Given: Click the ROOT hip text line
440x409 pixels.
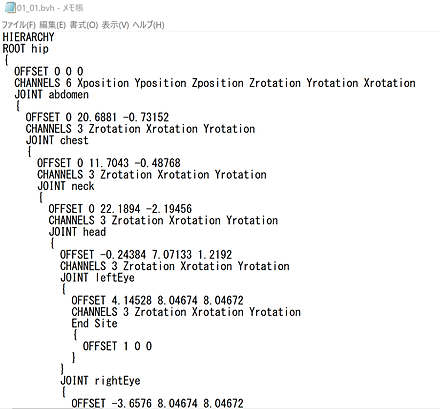Looking at the screenshot, I should [26, 49].
